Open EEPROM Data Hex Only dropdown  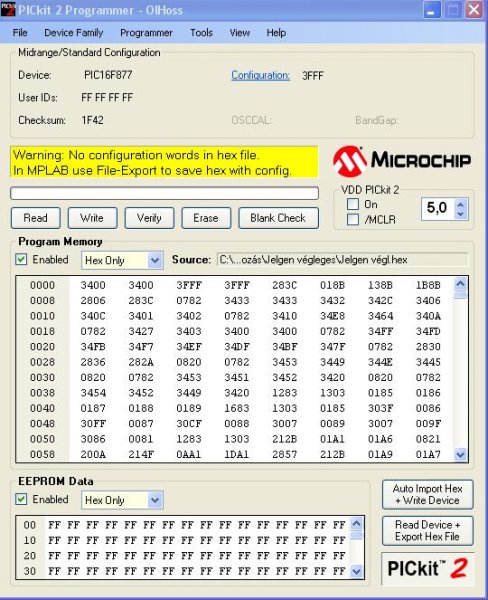pos(122,500)
